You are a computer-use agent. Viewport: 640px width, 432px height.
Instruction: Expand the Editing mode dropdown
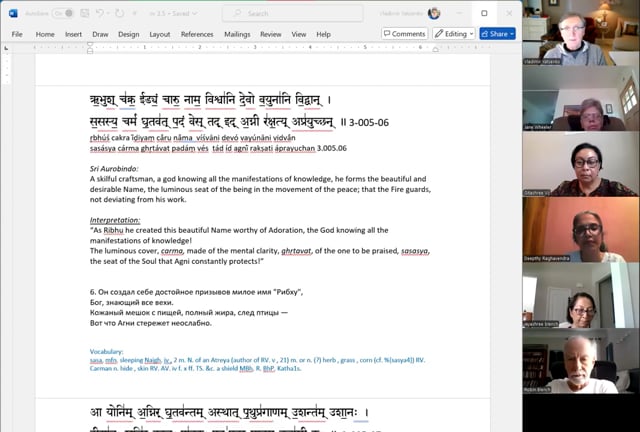click(454, 33)
